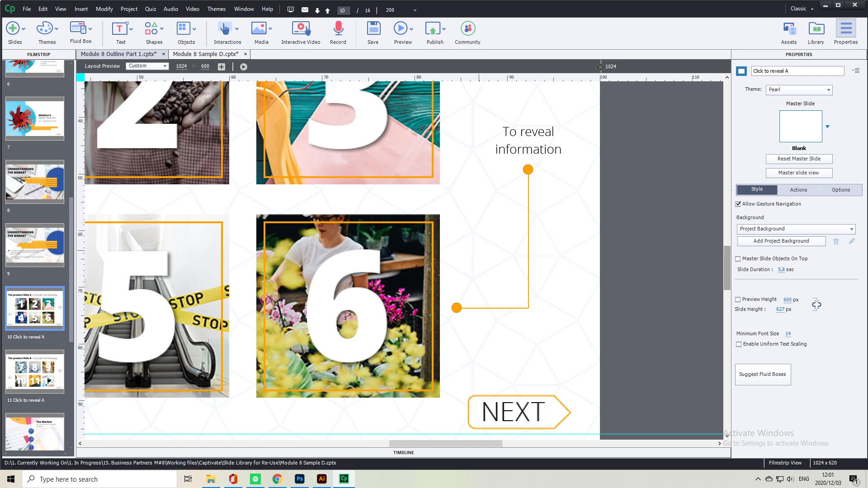This screenshot has width=868, height=488.
Task: Expand the Project Background dropdown
Action: click(x=796, y=229)
